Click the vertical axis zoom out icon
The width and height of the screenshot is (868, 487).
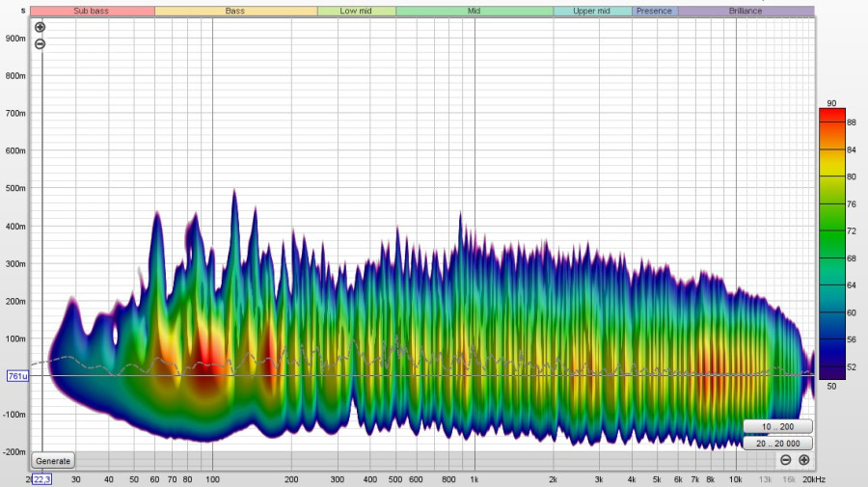40,44
